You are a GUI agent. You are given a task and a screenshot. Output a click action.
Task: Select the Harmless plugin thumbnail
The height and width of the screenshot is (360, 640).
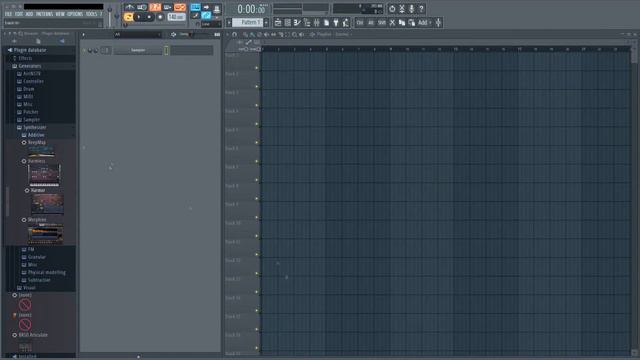tap(44, 175)
